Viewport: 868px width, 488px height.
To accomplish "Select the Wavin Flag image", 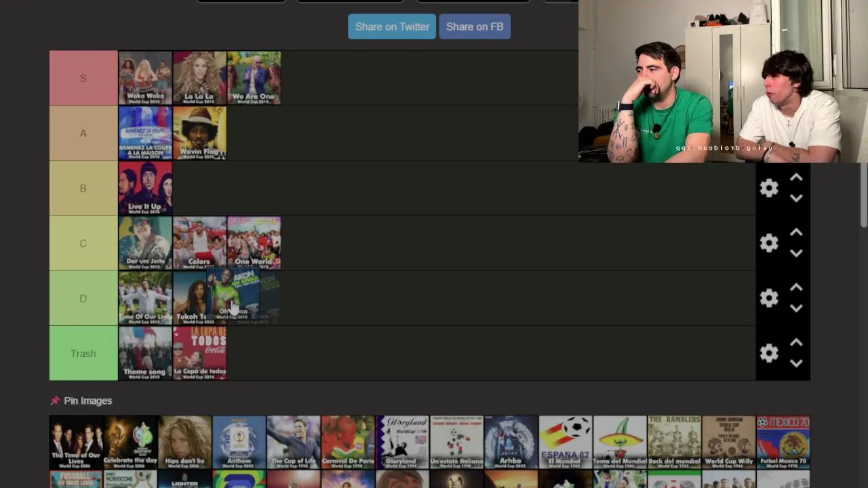I will (x=199, y=133).
